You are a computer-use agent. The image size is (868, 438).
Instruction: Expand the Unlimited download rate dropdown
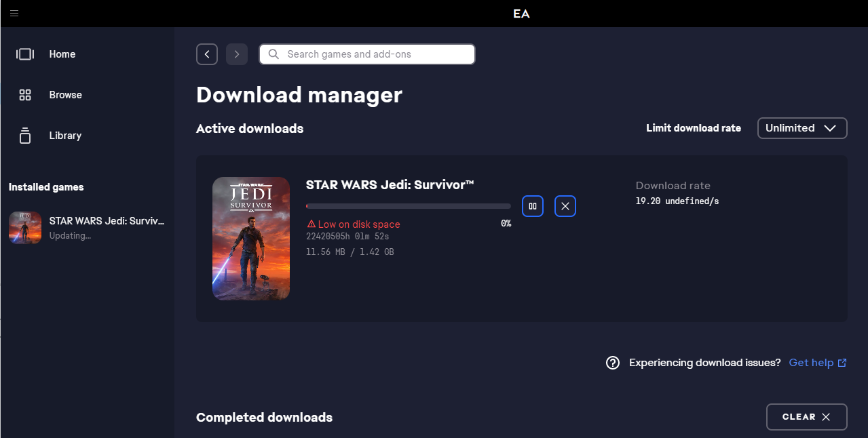tap(801, 128)
